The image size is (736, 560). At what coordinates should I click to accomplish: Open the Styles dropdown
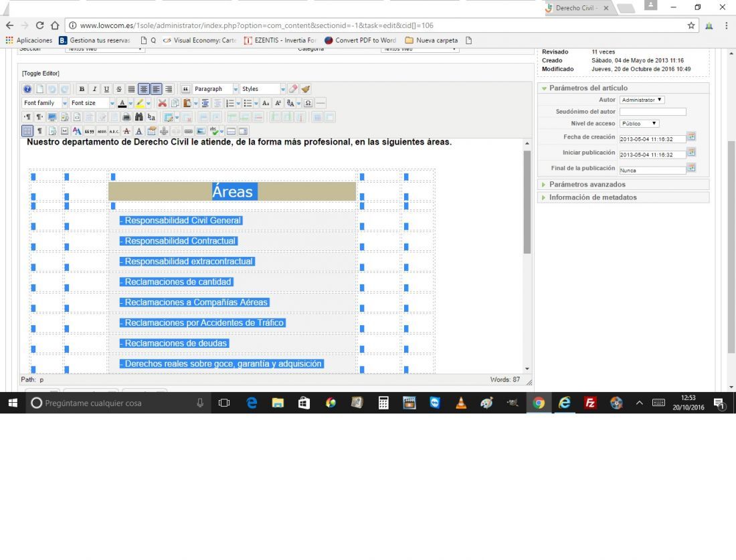pos(263,89)
